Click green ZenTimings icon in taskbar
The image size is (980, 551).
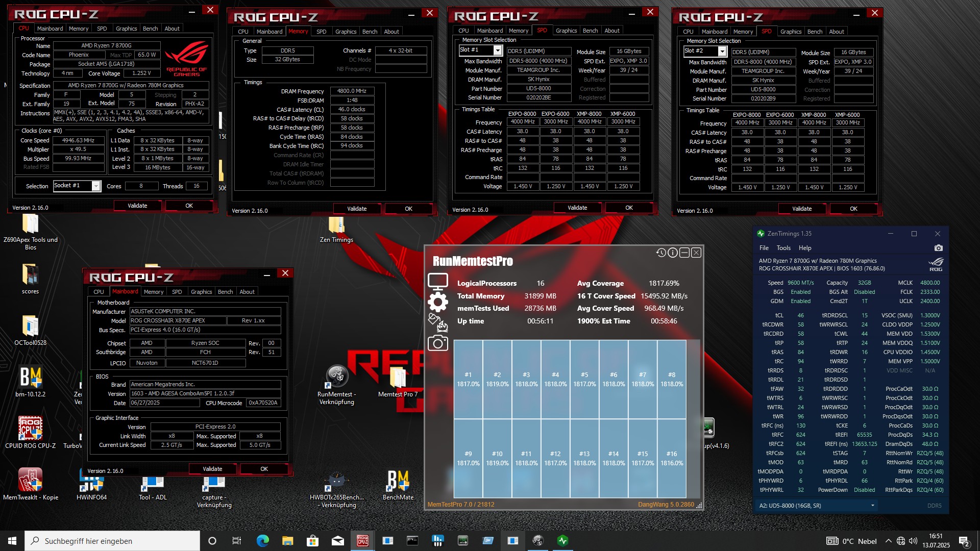tap(562, 541)
